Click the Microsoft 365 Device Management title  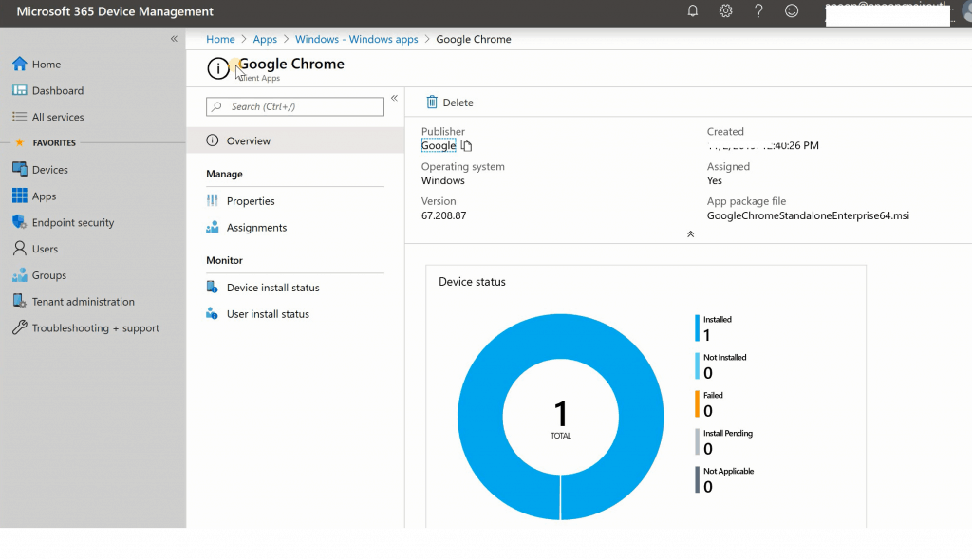click(115, 11)
